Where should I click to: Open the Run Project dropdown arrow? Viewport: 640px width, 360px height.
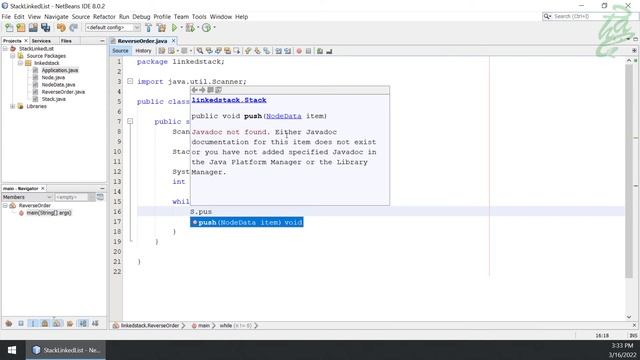coord(182,28)
